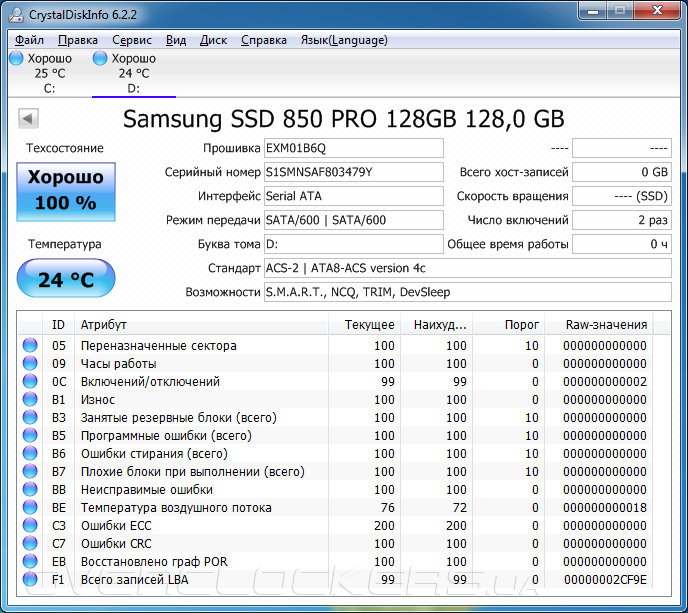This screenshot has width=688, height=613.
Task: Click the Прошивка field EXM01B6Q
Action: tap(354, 148)
